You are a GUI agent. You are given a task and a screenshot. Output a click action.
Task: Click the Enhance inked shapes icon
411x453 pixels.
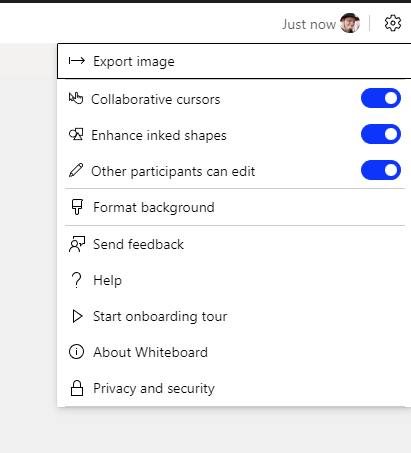tap(76, 135)
